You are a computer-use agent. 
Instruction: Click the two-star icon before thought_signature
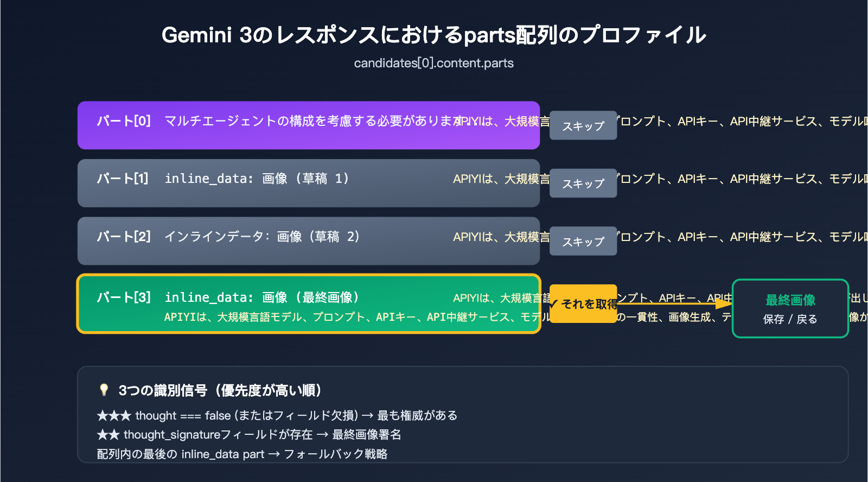[108, 435]
